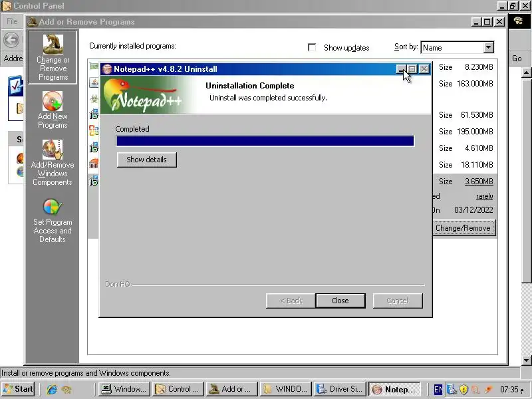Click 'Uninstall was completed successfully.' message
Image resolution: width=532 pixels, height=399 pixels.
(269, 98)
